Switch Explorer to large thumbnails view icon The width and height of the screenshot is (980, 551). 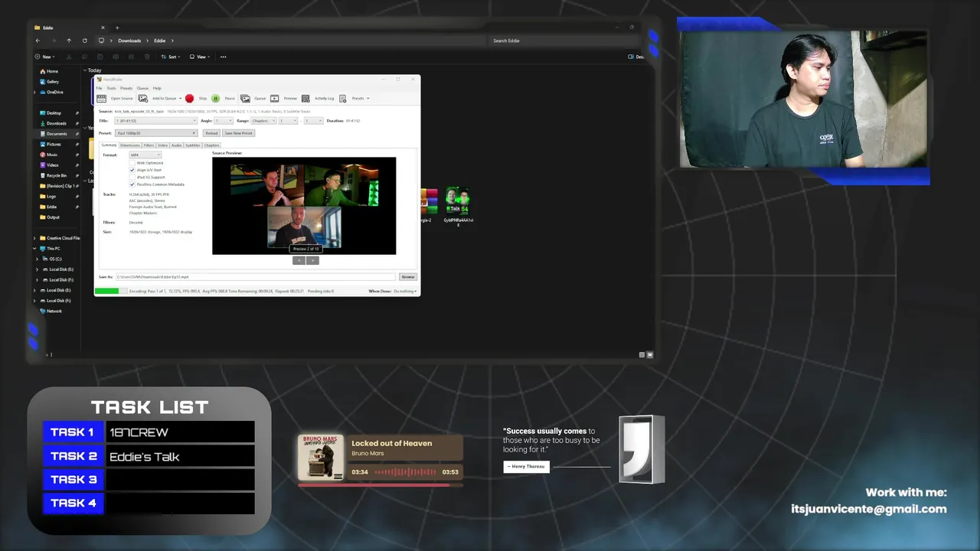[x=649, y=354]
